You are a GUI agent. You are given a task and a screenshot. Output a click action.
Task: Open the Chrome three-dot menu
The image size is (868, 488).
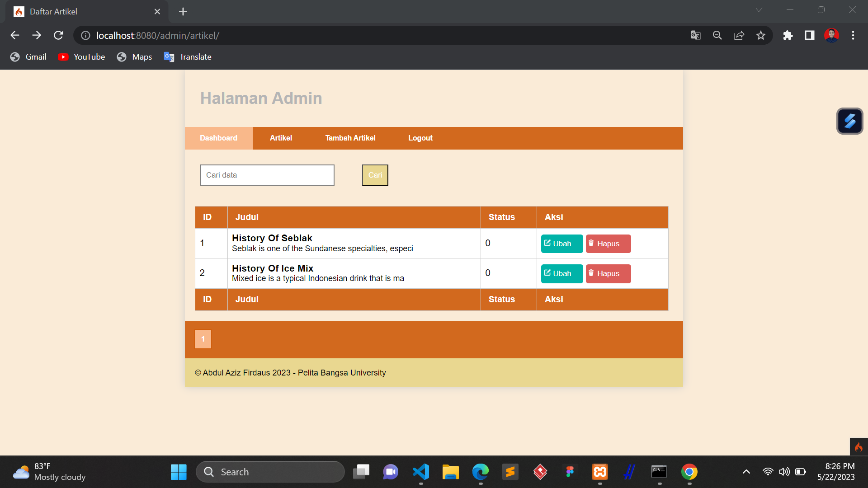854,35
